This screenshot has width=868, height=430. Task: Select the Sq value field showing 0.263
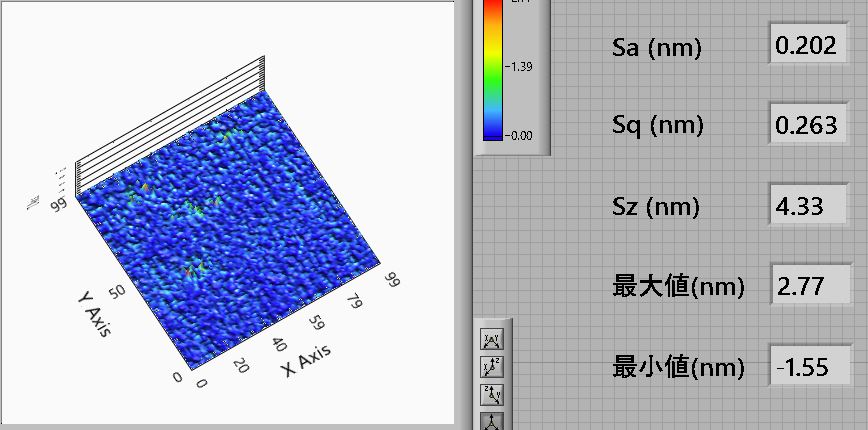[x=805, y=126]
